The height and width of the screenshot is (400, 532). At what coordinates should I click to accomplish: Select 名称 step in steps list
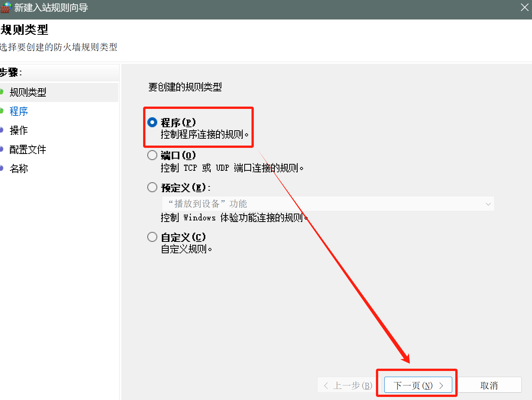point(19,168)
